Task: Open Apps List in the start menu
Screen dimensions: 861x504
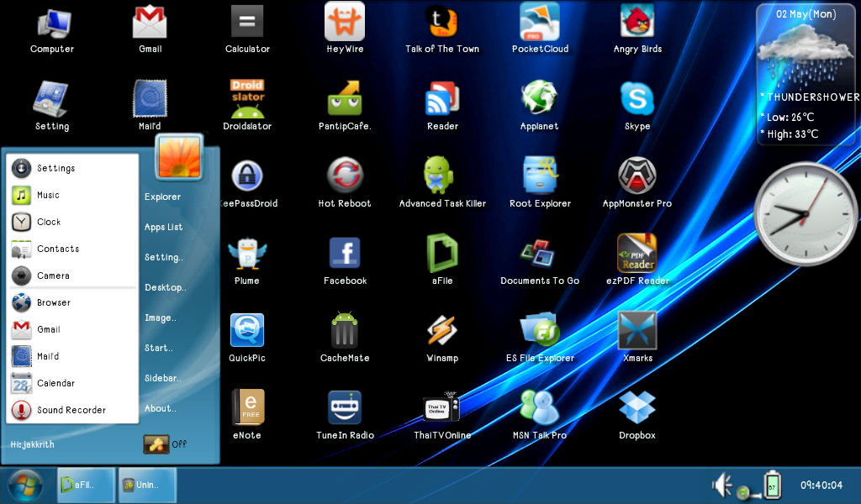Action: (x=164, y=227)
